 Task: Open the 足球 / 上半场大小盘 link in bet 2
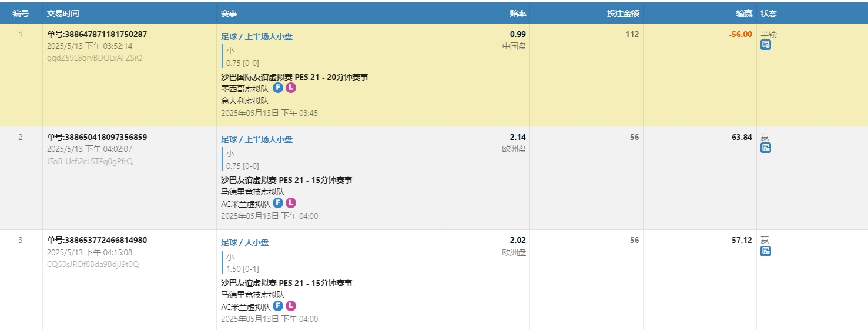256,139
